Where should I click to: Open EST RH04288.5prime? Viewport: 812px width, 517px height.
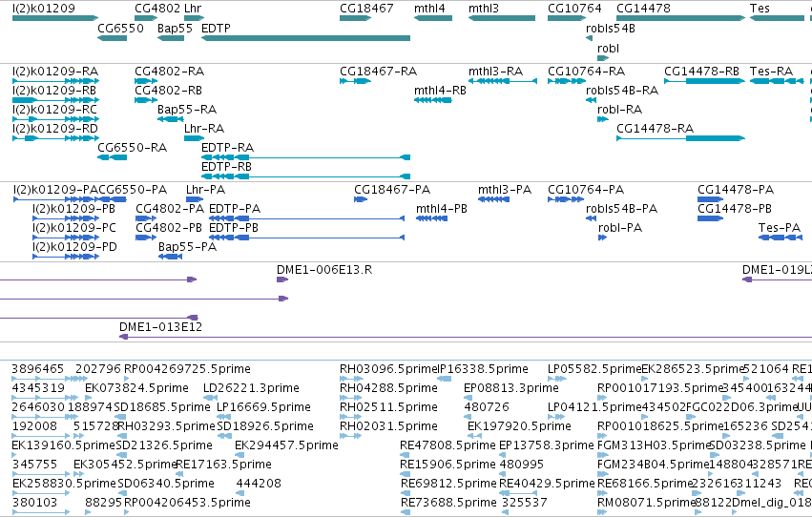388,388
